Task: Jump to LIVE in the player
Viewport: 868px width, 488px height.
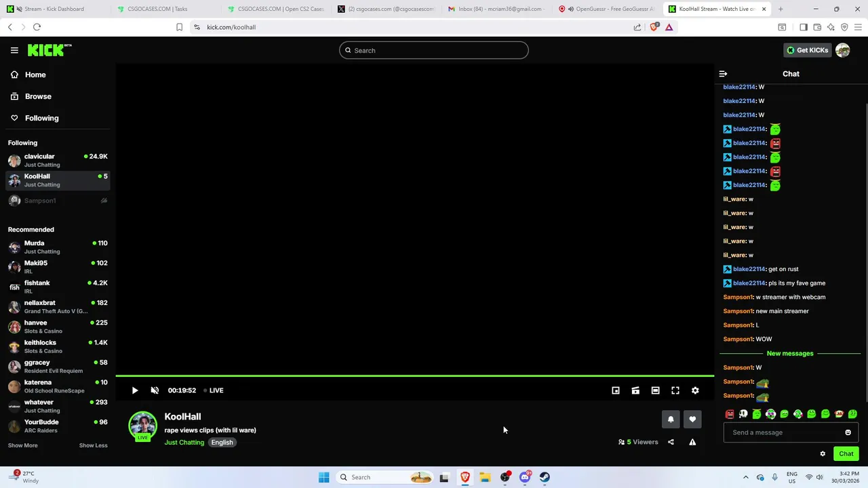Action: click(x=214, y=390)
